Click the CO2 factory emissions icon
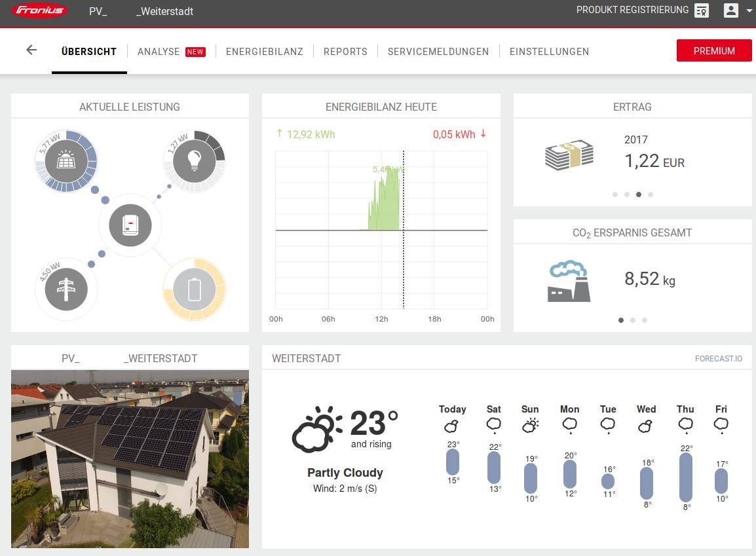Screen dimensions: 756x556 (568, 282)
